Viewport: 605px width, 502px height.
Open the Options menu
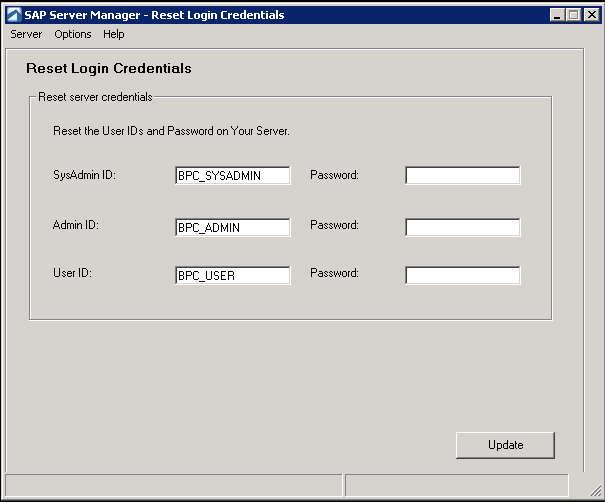pyautogui.click(x=73, y=34)
